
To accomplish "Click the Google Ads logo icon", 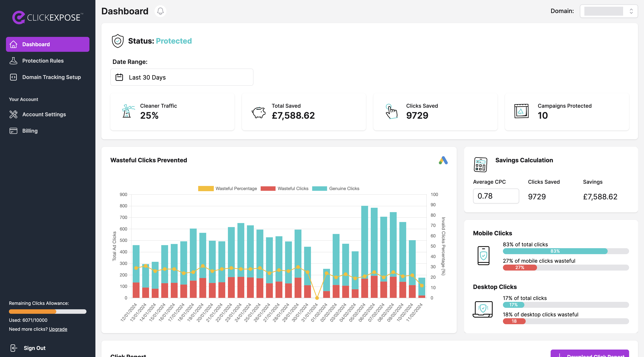I will pos(443,160).
